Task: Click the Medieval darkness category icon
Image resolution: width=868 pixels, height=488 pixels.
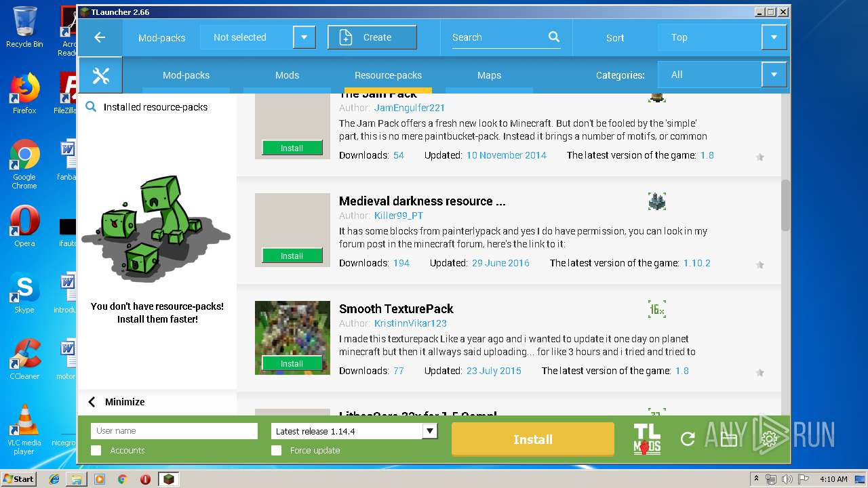Action: (656, 201)
